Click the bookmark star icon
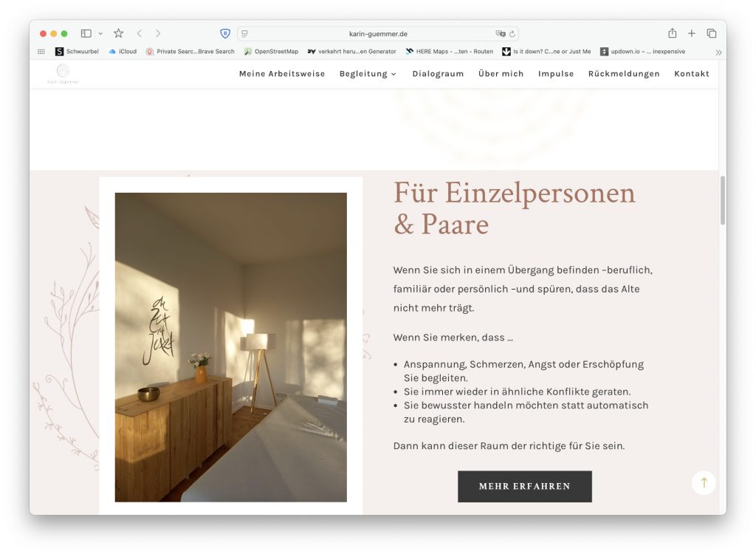This screenshot has width=756, height=554. point(119,33)
